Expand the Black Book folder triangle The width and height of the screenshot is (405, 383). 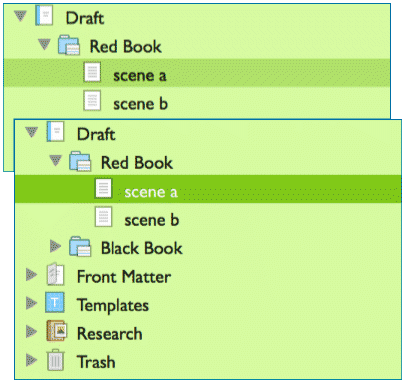pyautogui.click(x=55, y=246)
